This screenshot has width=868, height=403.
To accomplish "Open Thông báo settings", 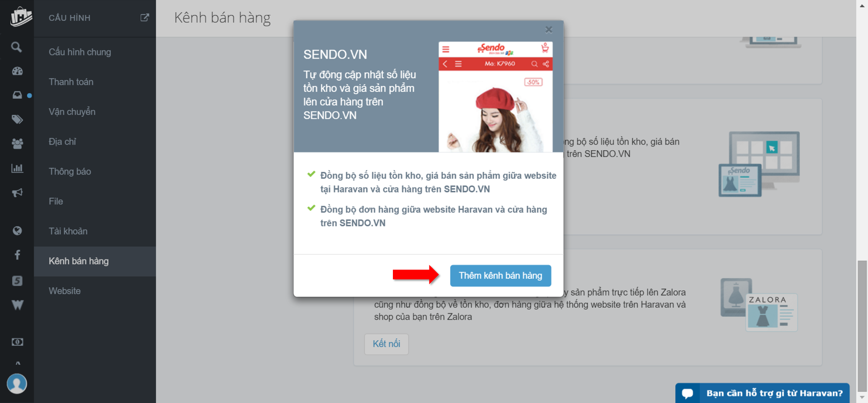I will [x=70, y=171].
